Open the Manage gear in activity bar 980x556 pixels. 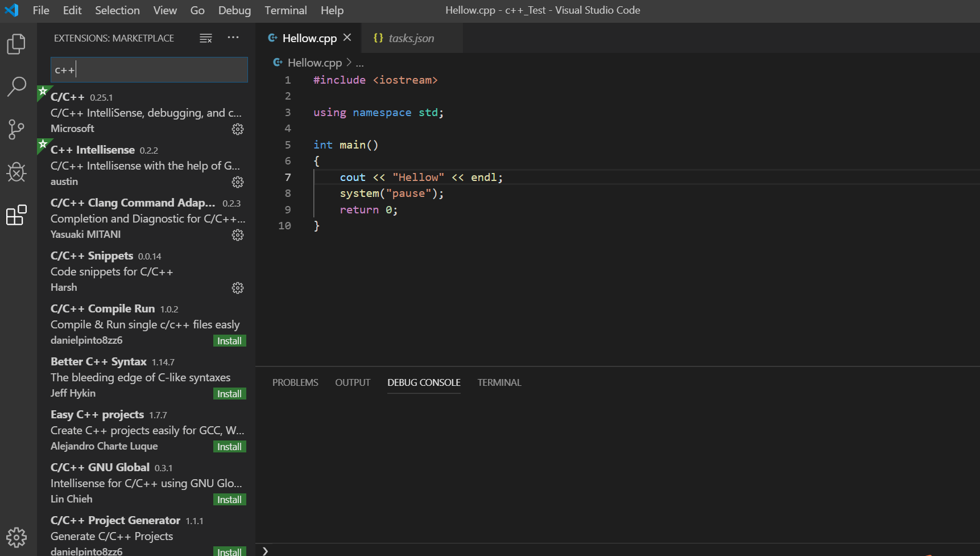pos(16,537)
